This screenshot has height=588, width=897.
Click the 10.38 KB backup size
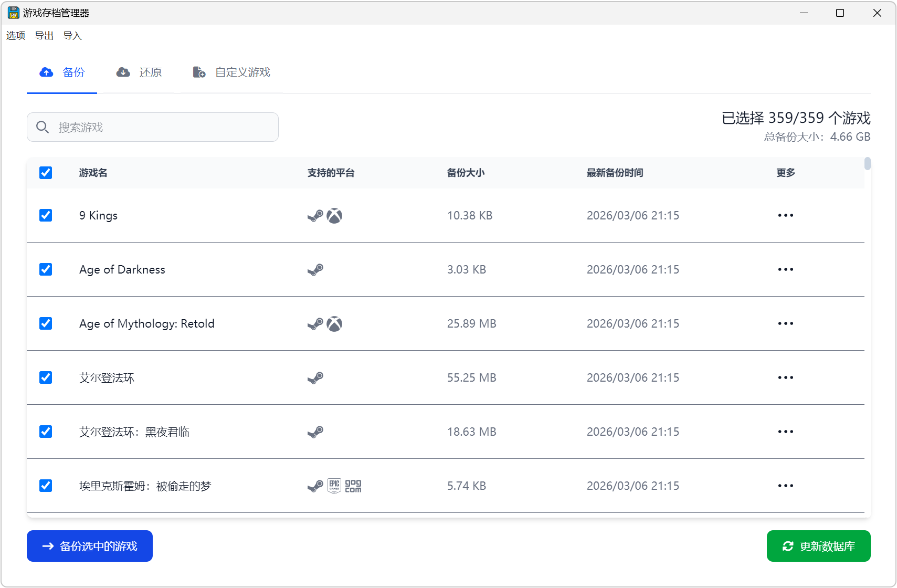point(470,215)
